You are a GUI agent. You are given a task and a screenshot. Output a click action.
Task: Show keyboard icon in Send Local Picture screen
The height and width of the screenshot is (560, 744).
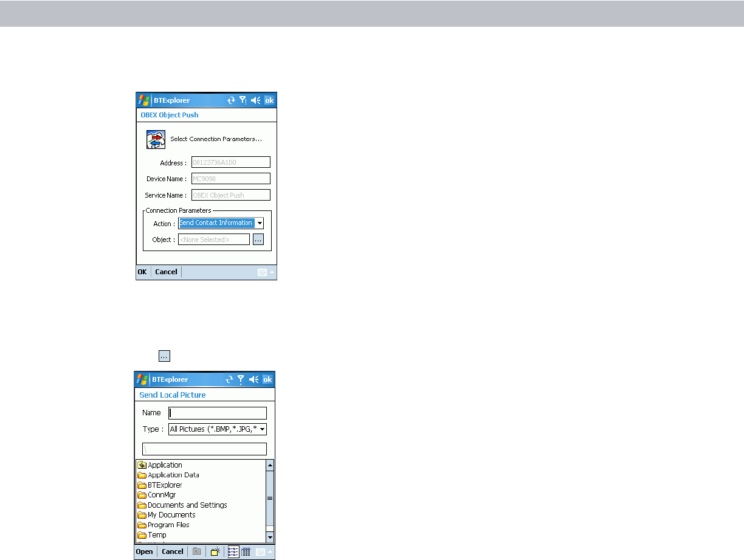pos(261,551)
